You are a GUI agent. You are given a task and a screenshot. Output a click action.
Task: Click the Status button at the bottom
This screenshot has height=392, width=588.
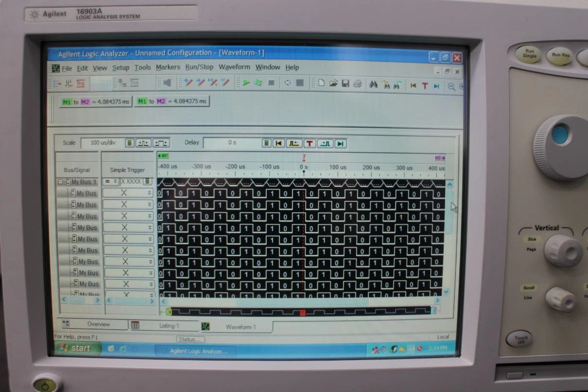(x=190, y=339)
